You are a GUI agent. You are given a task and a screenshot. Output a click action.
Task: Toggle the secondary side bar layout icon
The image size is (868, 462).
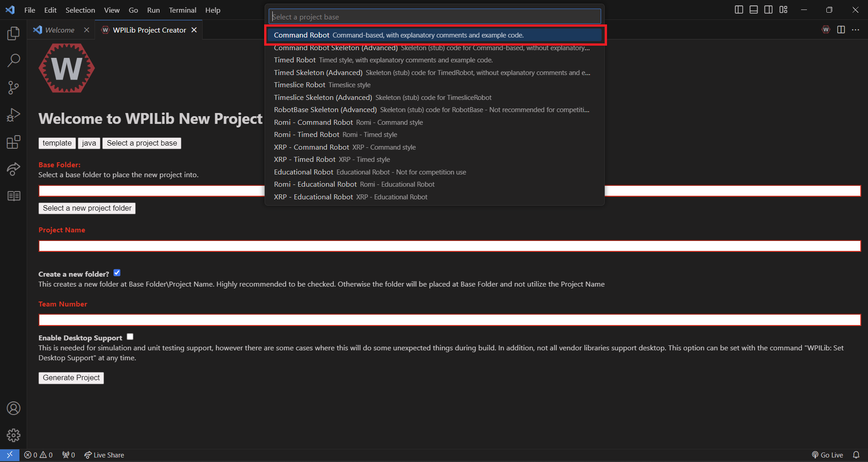tap(768, 9)
